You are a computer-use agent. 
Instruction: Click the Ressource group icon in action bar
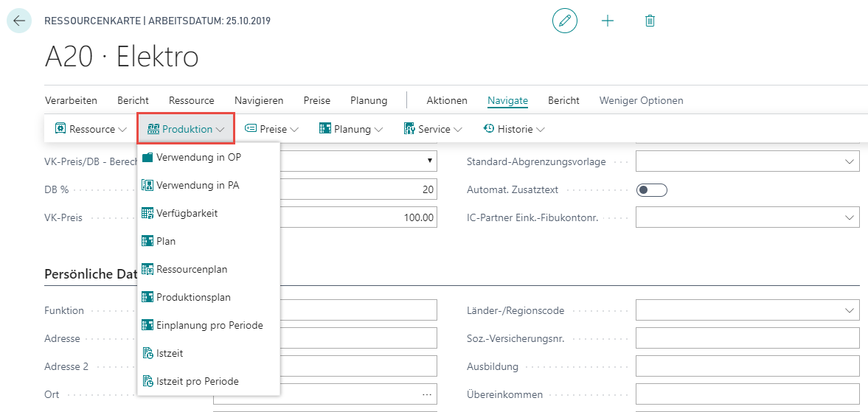pos(60,129)
